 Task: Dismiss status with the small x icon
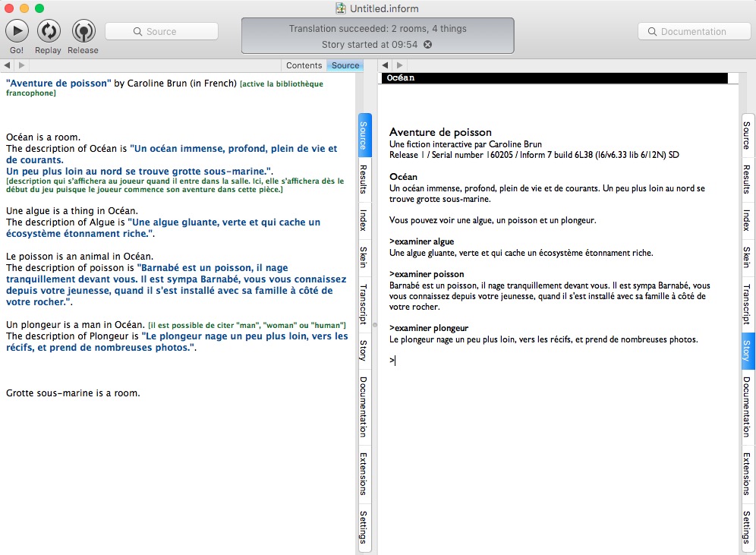click(427, 45)
